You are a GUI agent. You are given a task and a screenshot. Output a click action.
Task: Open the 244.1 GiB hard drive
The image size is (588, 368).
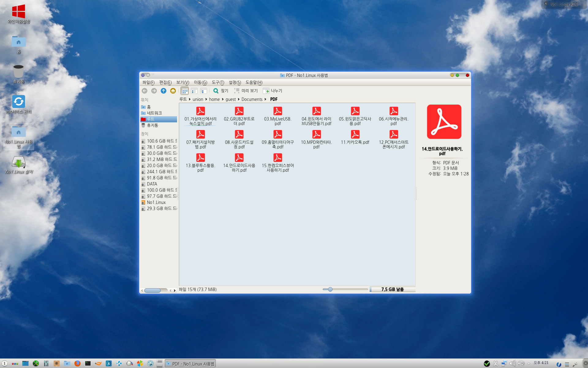point(159,172)
